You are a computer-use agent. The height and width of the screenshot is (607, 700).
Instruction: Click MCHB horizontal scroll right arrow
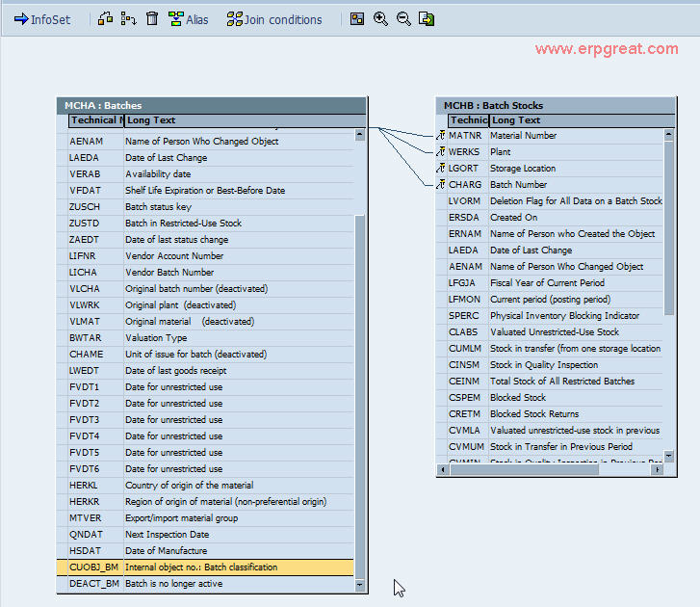pyautogui.click(x=657, y=469)
